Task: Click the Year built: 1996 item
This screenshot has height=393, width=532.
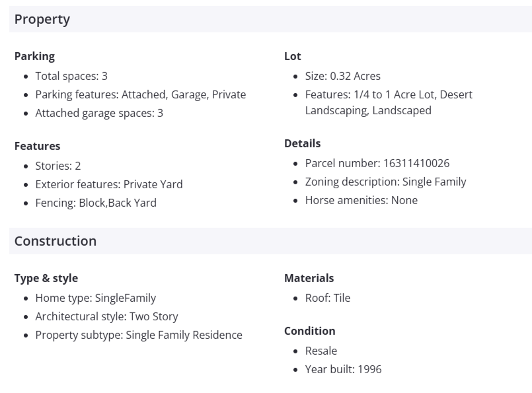Action: (x=343, y=369)
